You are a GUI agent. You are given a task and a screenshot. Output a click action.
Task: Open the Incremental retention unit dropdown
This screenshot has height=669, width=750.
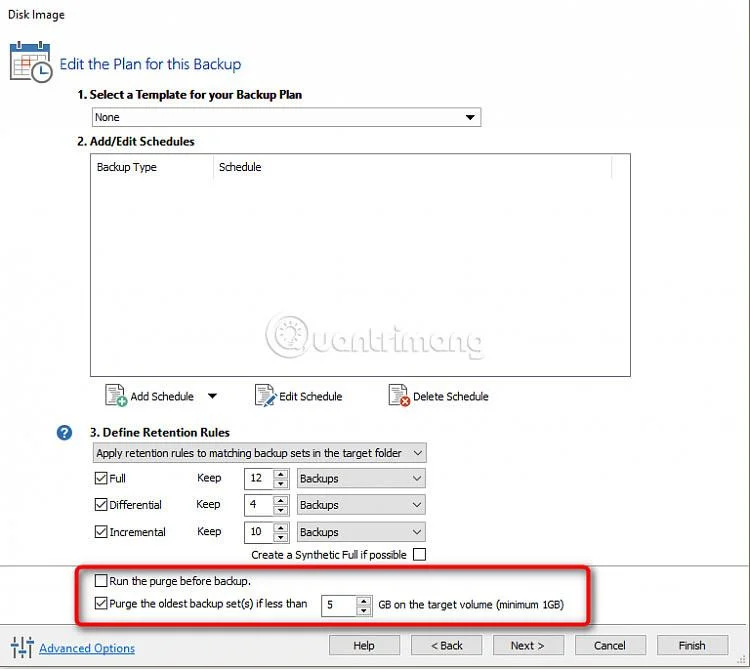tap(361, 532)
